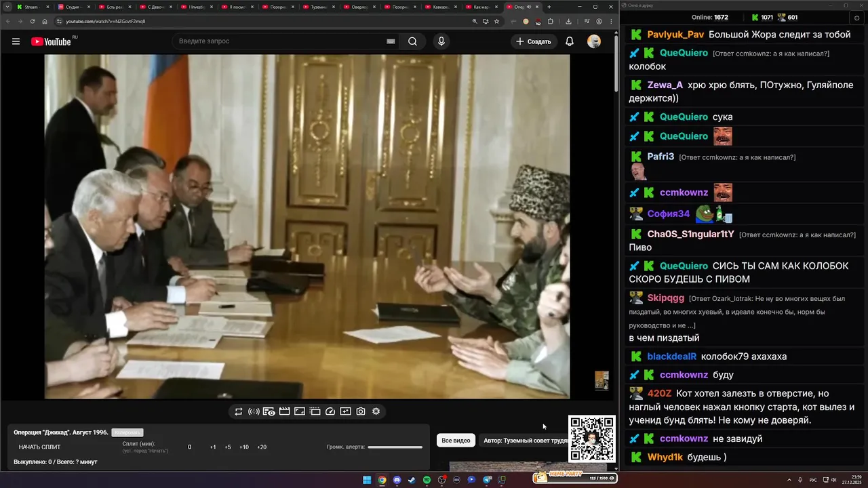Switch to the Кавказс tab
Image resolution: width=868 pixels, height=488 pixels.
point(441,7)
